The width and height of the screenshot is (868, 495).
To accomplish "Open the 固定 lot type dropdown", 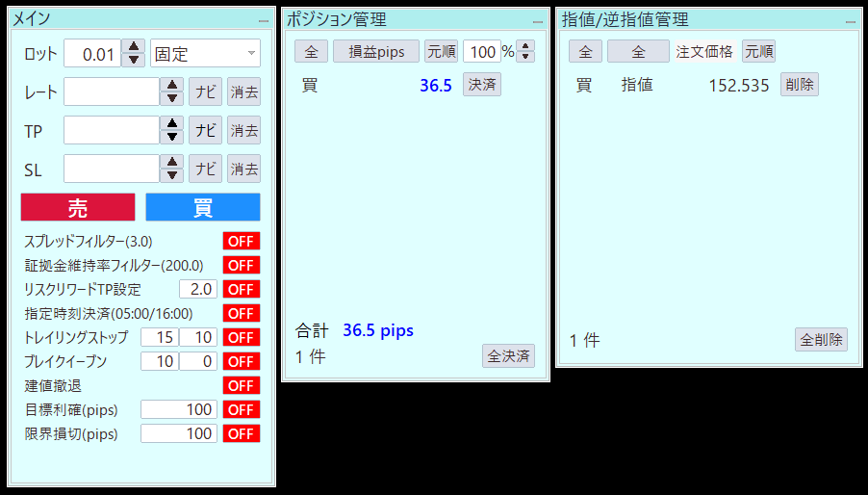I will pyautogui.click(x=205, y=54).
